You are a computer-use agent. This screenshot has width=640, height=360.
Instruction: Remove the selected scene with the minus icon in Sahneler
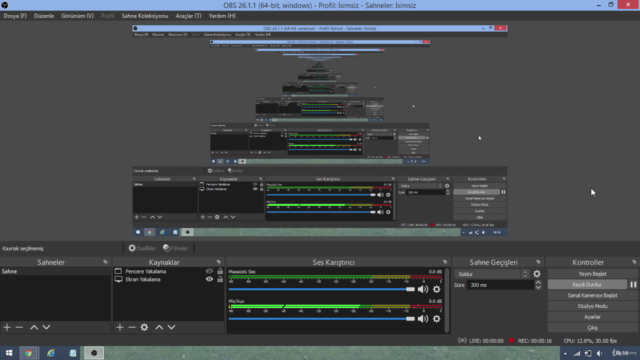tap(19, 327)
